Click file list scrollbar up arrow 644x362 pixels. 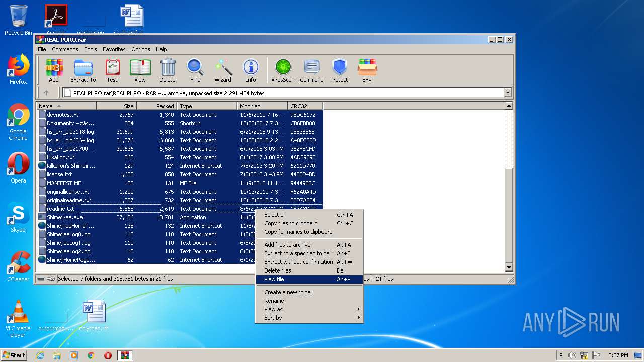pyautogui.click(x=509, y=106)
